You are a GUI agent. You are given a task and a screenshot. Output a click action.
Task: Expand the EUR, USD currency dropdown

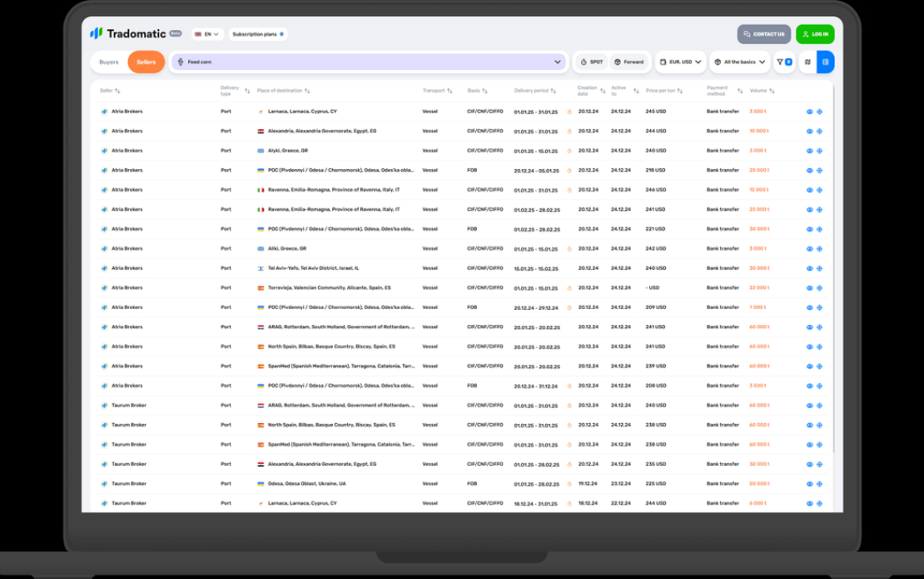(x=679, y=62)
